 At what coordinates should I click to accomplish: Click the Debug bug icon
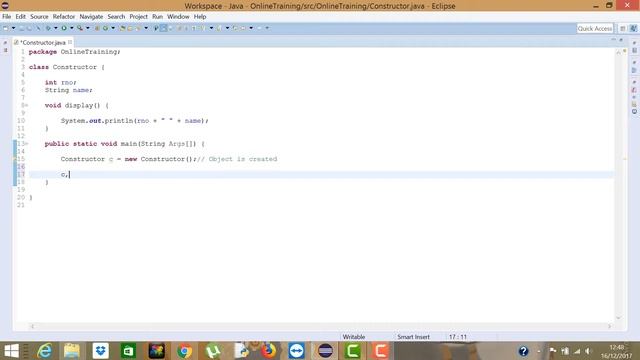coord(48,28)
